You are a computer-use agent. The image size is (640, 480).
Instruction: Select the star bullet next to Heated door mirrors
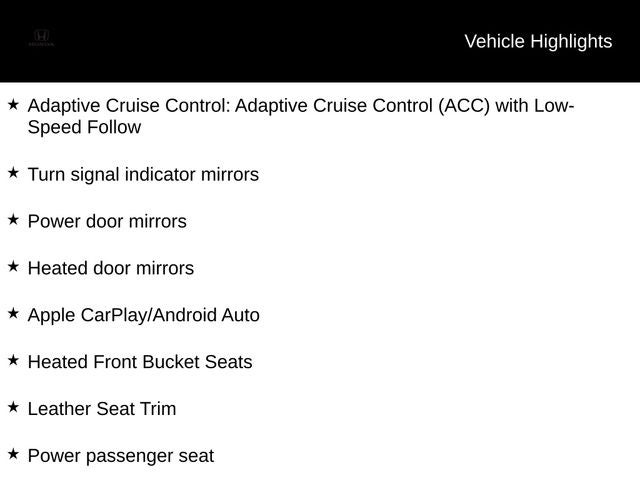pyautogui.click(x=13, y=267)
